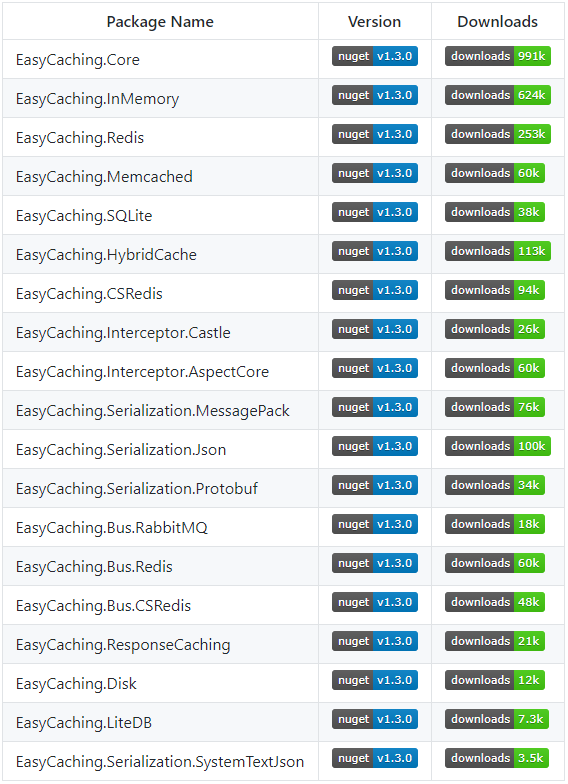Open the Bus.CSRedis downloads 48k badge

[494, 602]
